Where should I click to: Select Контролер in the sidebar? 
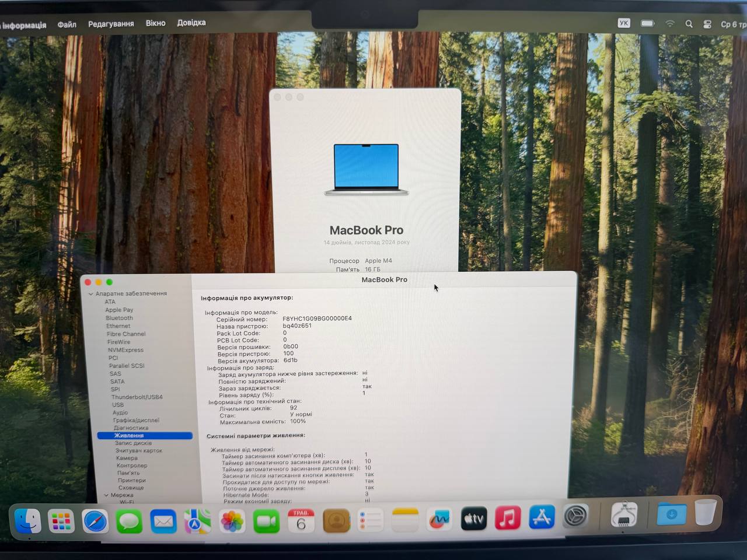(x=132, y=466)
